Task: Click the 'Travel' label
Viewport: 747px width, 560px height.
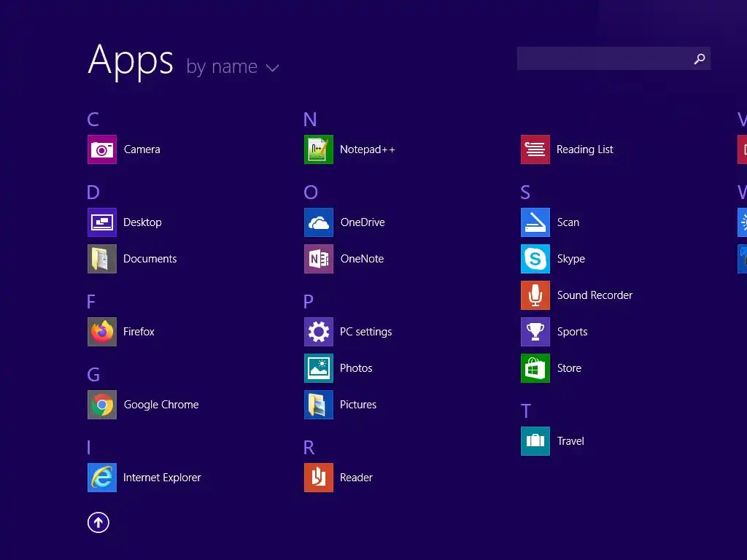Action: 570,441
